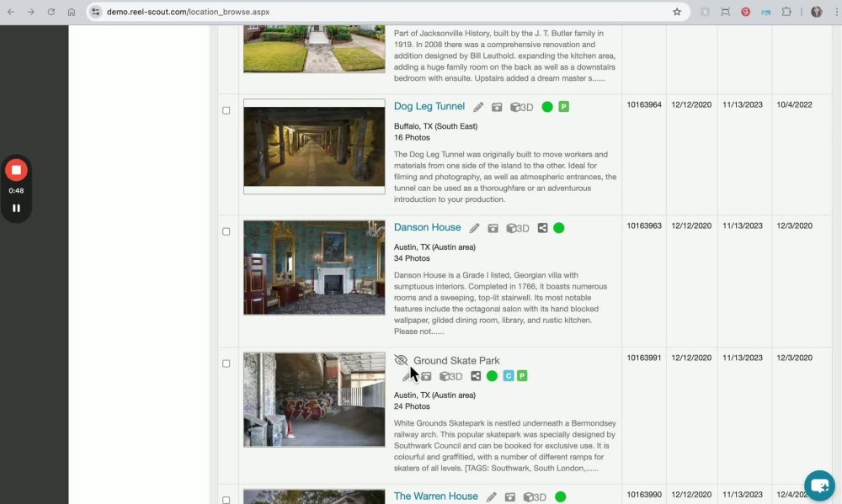The height and width of the screenshot is (504, 842).
Task: Click 24 Photos text under Ground Skate Park
Action: (x=412, y=406)
